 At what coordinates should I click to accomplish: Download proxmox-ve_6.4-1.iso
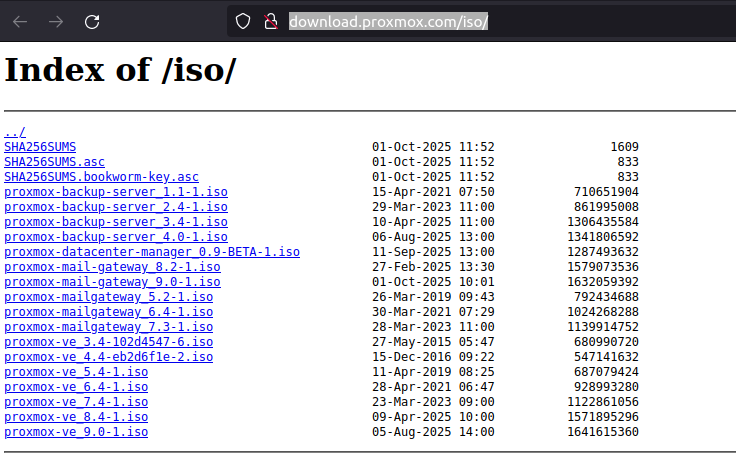[x=76, y=387]
